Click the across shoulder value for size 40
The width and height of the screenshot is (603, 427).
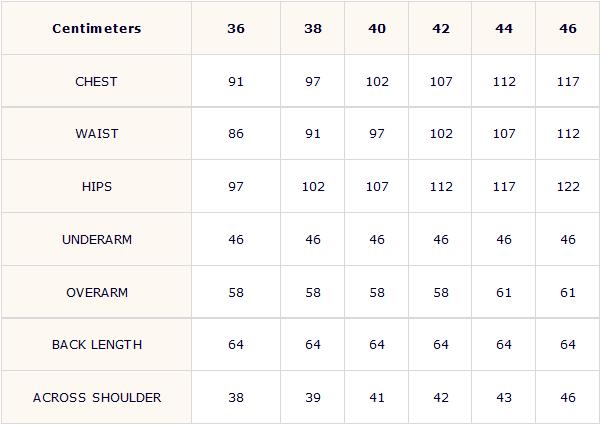click(x=377, y=398)
